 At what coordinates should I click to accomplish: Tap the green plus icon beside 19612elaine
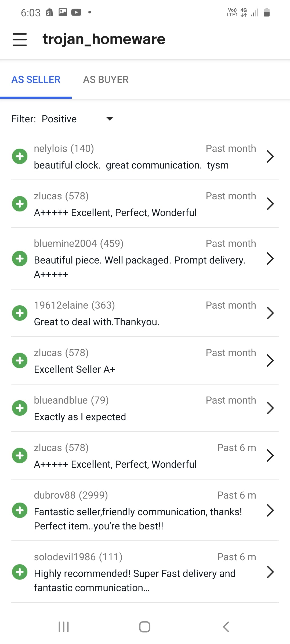point(20,313)
